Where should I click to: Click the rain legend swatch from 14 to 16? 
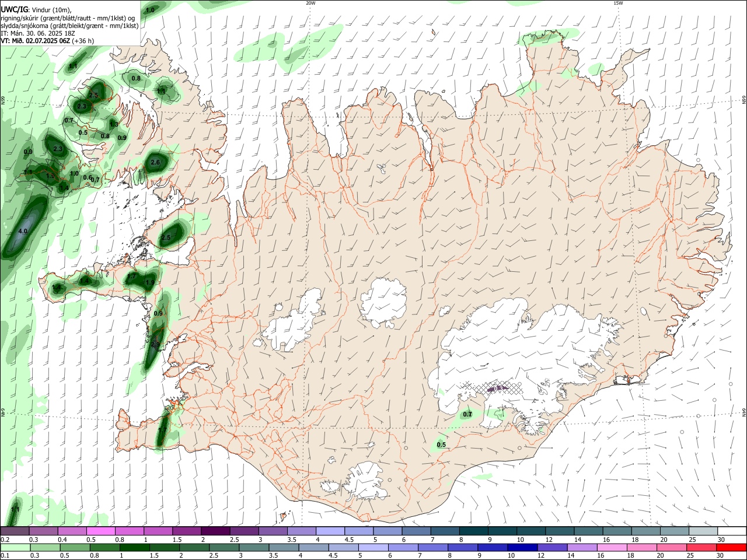point(582,547)
